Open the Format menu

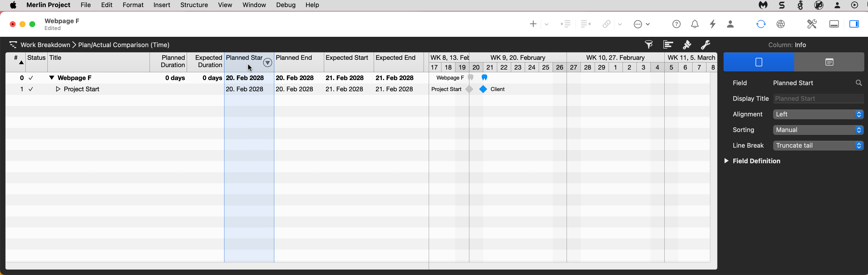click(133, 5)
